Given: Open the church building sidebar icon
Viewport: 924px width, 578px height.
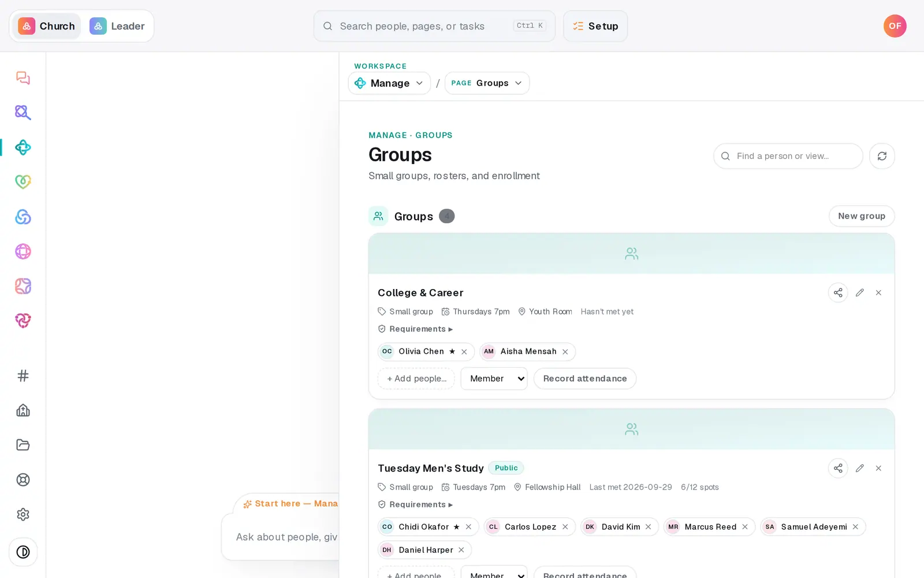Looking at the screenshot, I should click(x=23, y=410).
